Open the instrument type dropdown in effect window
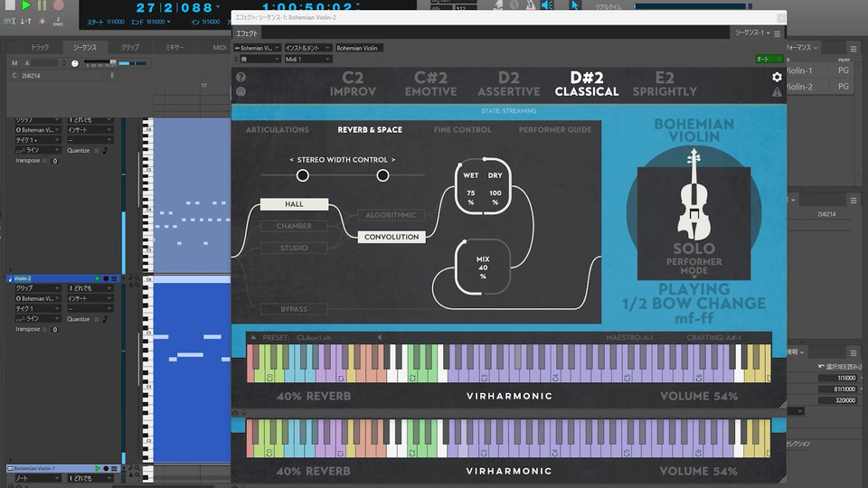The width and height of the screenshot is (868, 488). click(307, 48)
